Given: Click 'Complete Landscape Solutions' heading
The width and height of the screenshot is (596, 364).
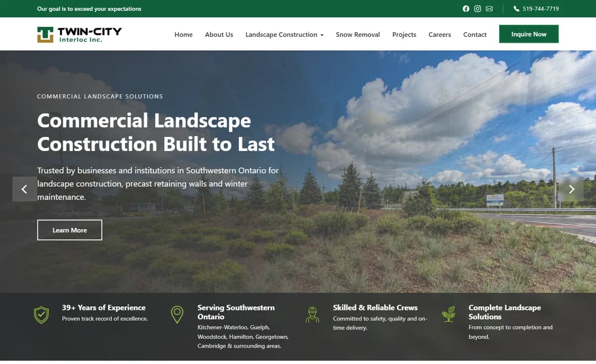Looking at the screenshot, I should 505,312.
